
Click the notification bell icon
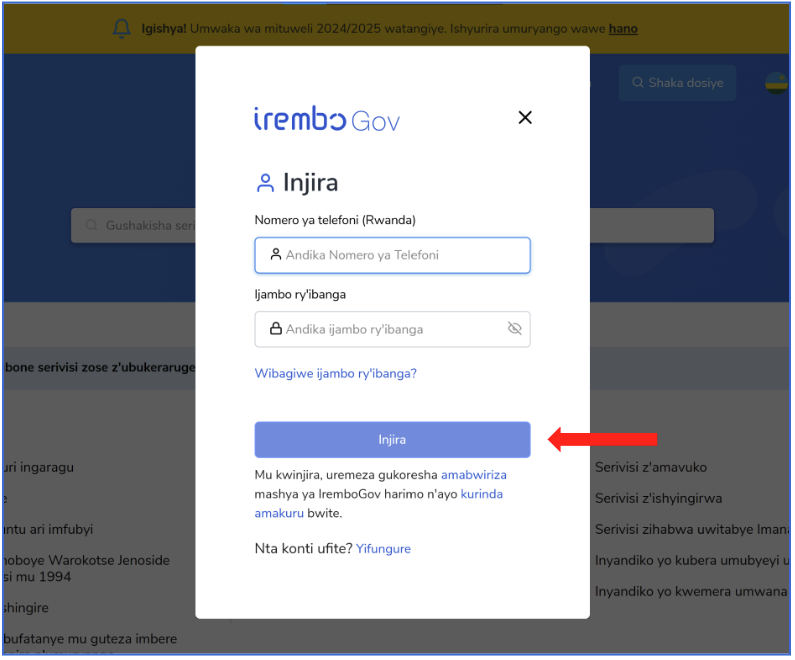tap(122, 29)
